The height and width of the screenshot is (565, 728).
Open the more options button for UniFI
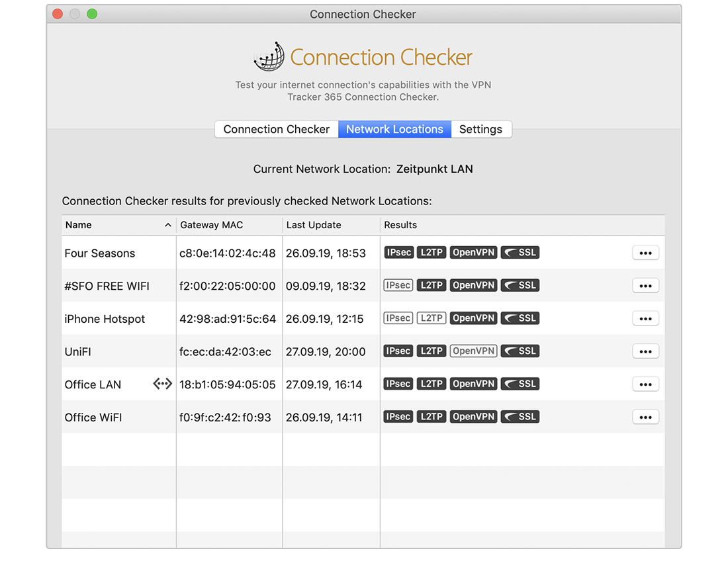tap(645, 352)
